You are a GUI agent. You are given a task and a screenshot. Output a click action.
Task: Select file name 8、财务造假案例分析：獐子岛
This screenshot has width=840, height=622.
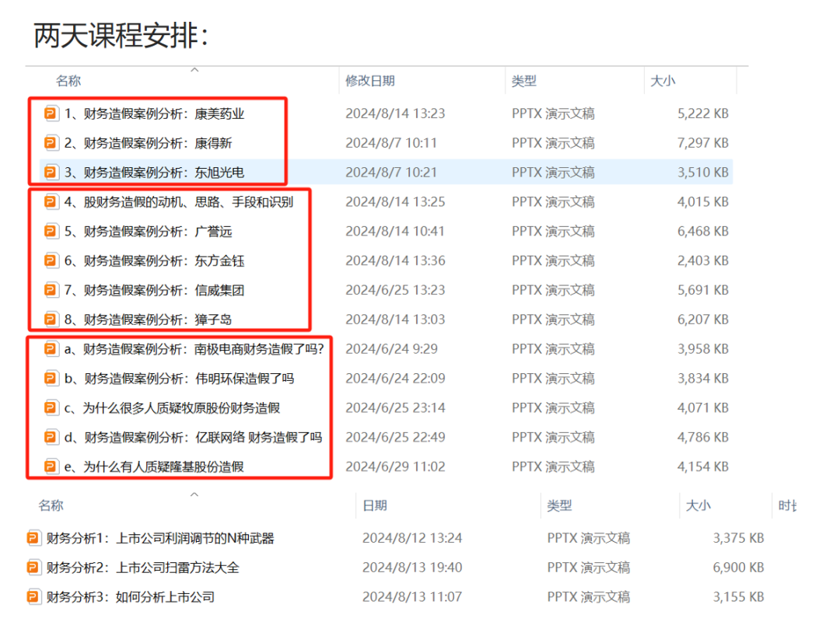[149, 320]
